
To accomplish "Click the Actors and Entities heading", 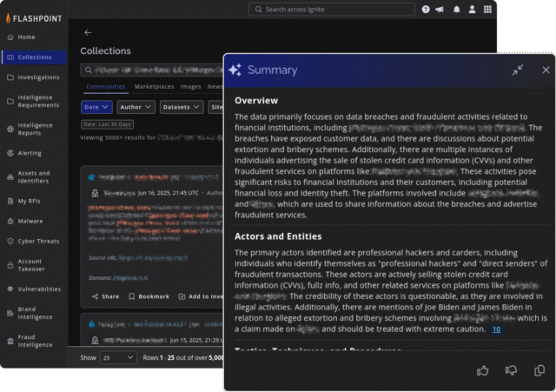I will [x=278, y=236].
